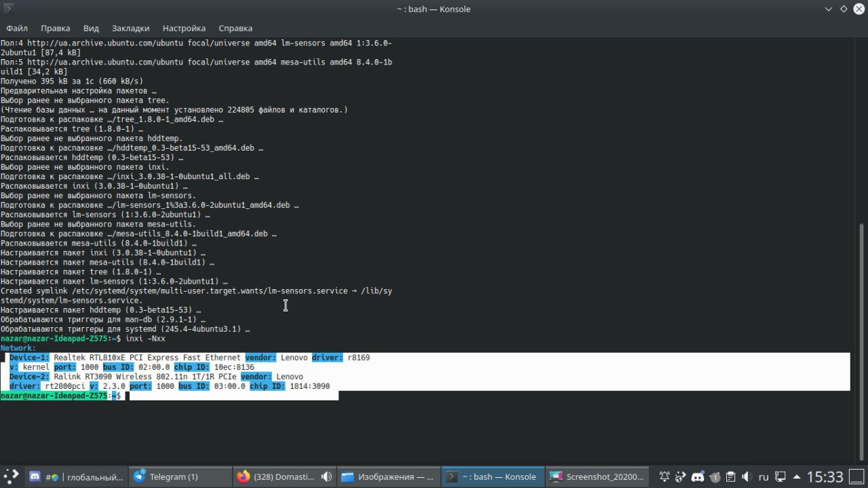Open the Справка menu
868x488 pixels.
235,29
